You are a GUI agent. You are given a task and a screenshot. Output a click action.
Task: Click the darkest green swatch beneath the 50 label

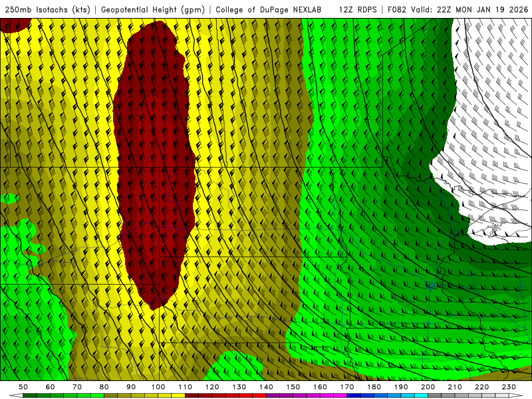pyautogui.click(x=30, y=396)
